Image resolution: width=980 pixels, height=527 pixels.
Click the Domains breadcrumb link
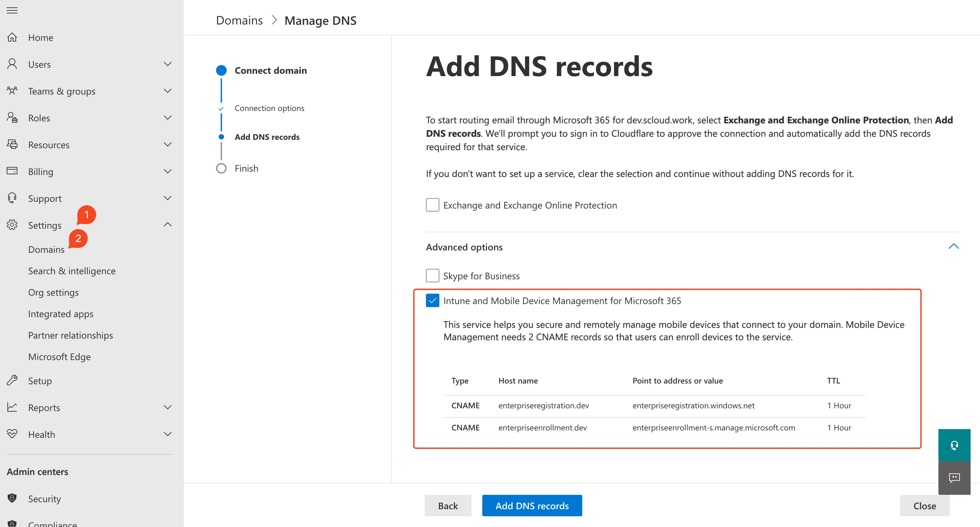coord(239,20)
